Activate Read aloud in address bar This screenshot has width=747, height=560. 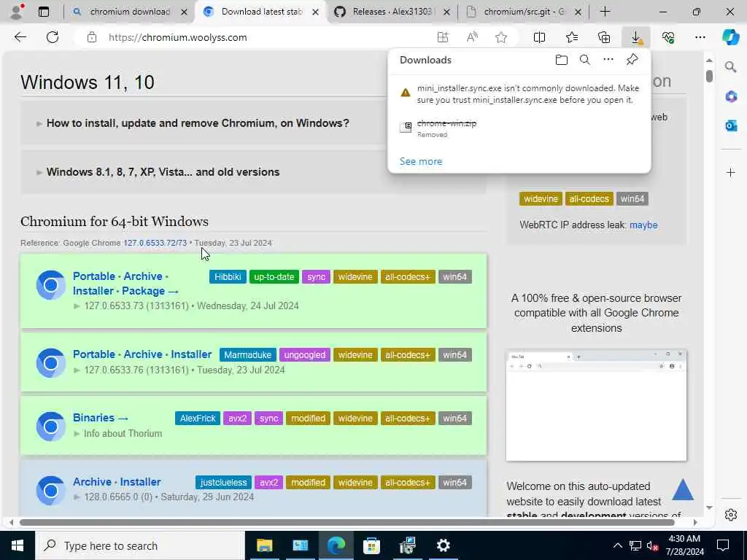tap(472, 37)
